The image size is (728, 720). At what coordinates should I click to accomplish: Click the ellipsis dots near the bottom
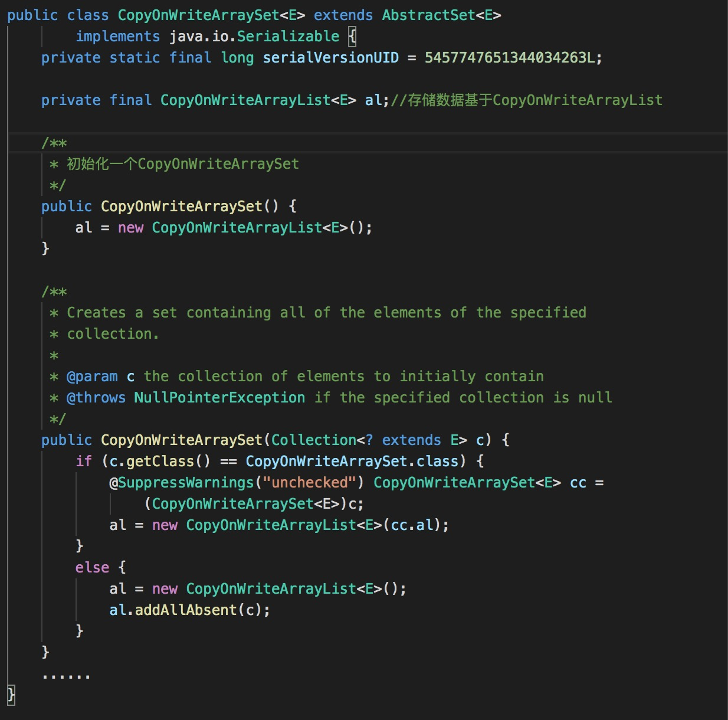pyautogui.click(x=66, y=676)
